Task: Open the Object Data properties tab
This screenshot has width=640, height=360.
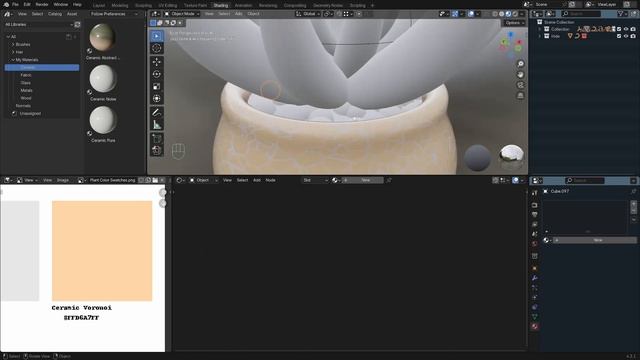Action: click(x=535, y=317)
